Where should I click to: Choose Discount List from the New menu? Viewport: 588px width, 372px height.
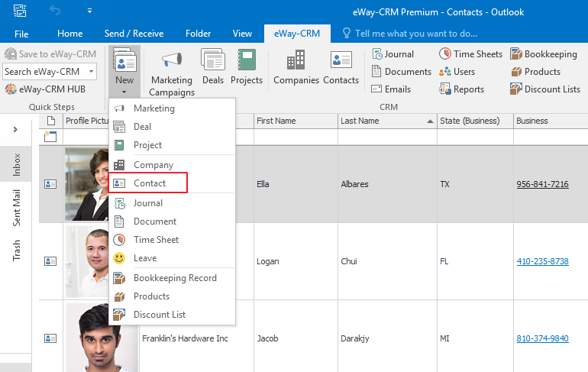pyautogui.click(x=172, y=315)
